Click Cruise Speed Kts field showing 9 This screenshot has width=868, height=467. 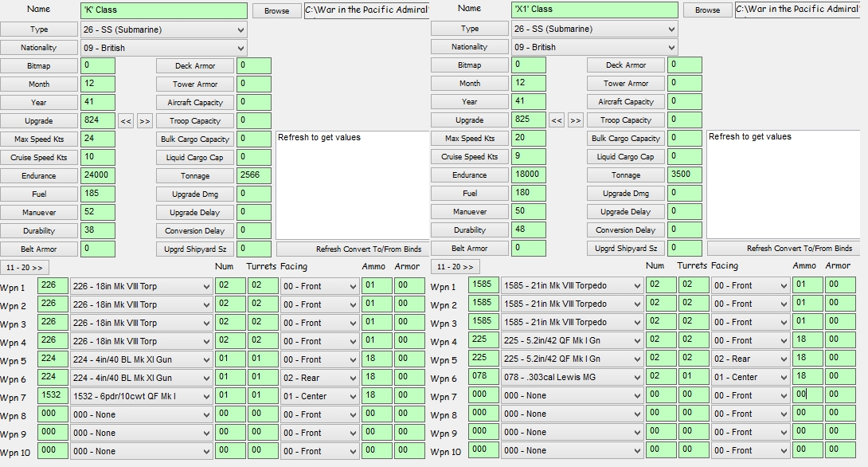pyautogui.click(x=529, y=156)
